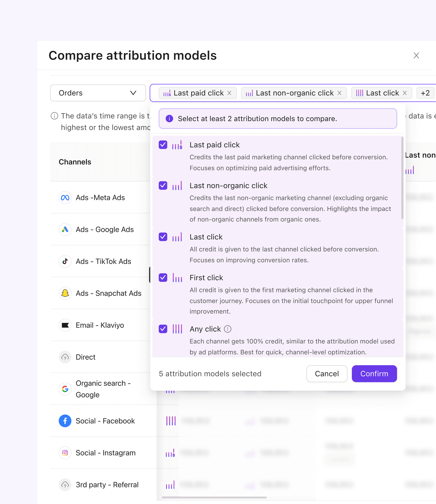Click the Facebook social channel icon
The width and height of the screenshot is (436, 504).
tap(65, 421)
